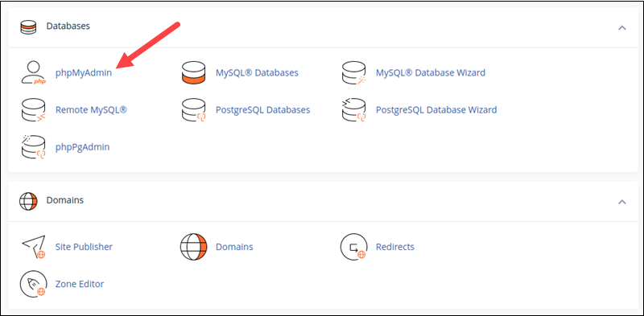Open the phpMyAdmin link
Screen dimensions: 644x316
point(84,73)
